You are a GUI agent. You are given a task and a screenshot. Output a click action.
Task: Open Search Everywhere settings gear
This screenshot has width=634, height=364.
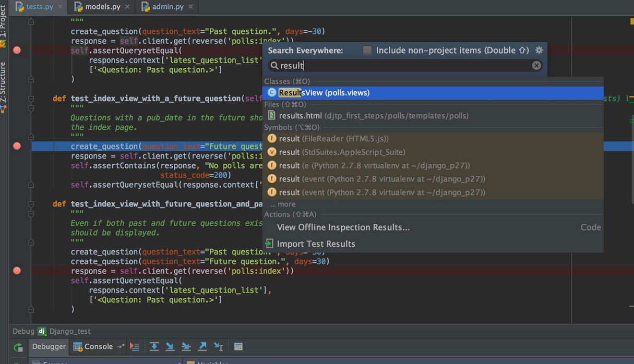point(539,50)
